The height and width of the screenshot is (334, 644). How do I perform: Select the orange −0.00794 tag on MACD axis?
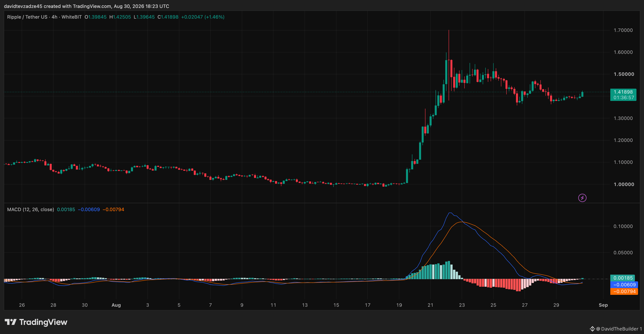tap(624, 292)
